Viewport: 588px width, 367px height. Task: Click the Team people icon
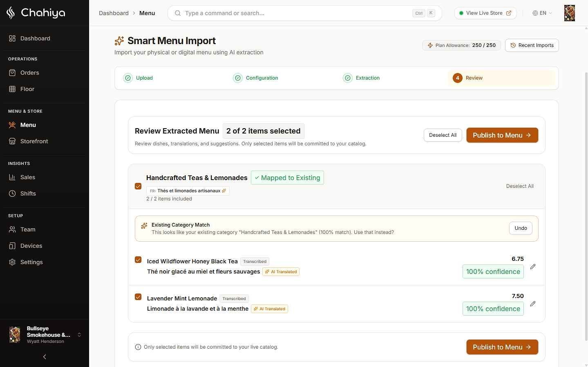click(x=12, y=229)
